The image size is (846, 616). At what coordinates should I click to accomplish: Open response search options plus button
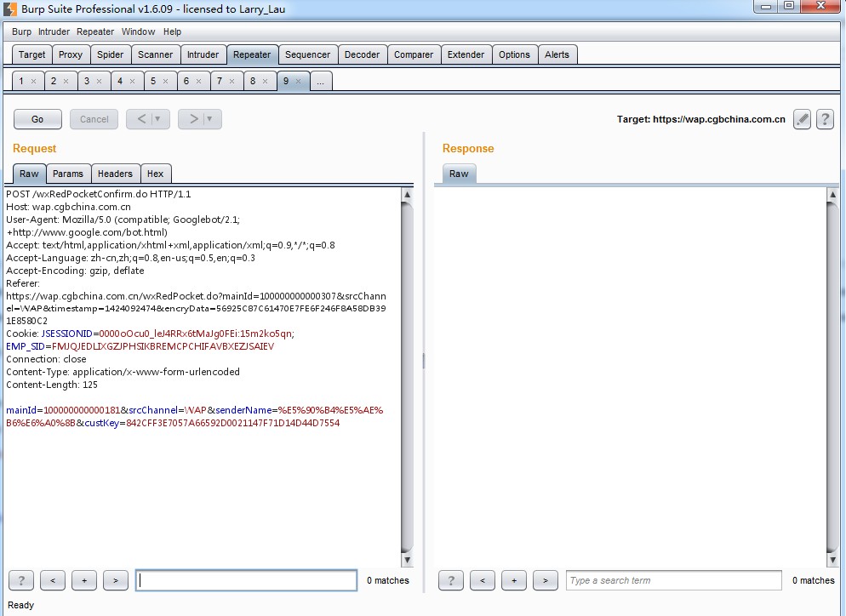[x=514, y=580]
